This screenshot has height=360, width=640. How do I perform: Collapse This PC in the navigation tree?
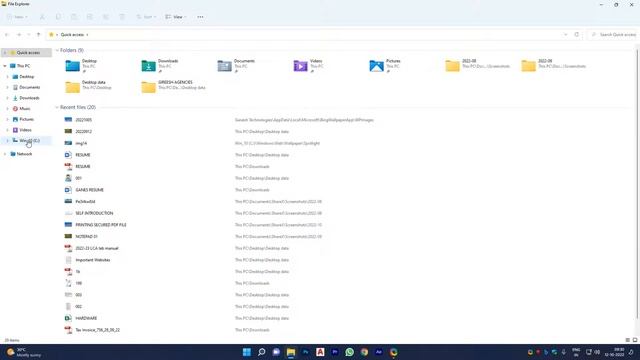click(5, 66)
